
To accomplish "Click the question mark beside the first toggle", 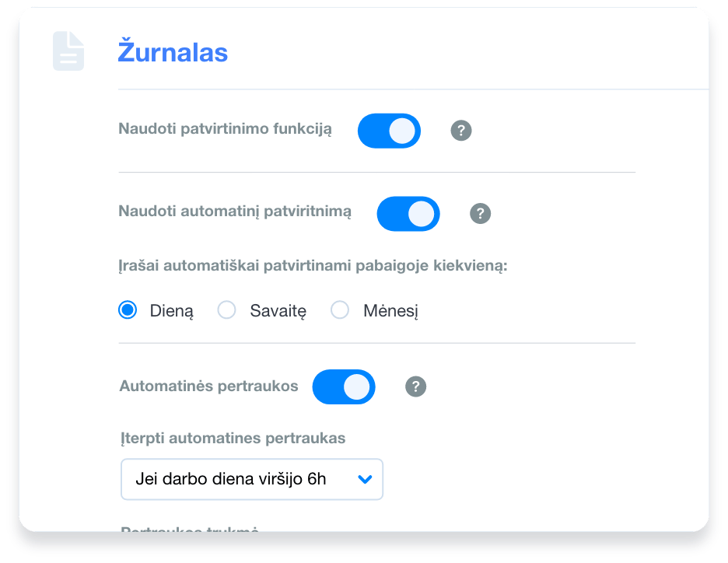I will point(460,131).
